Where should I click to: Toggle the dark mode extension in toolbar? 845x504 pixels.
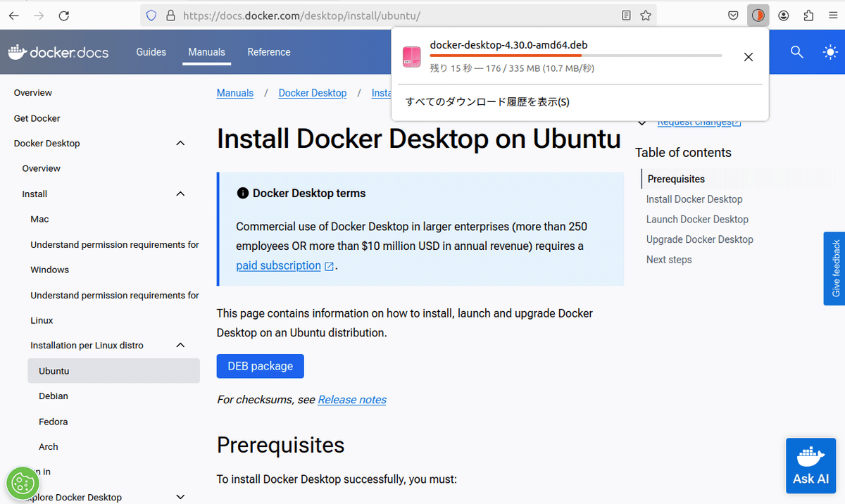coord(758,15)
